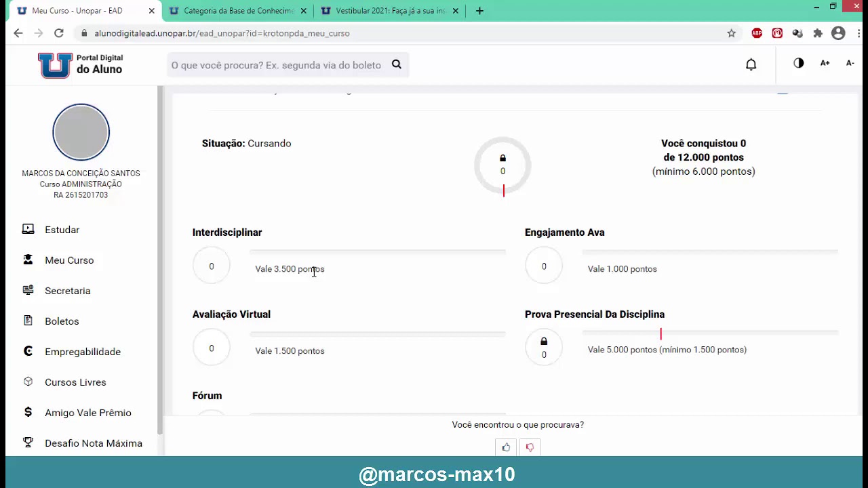Viewport: 868px width, 488px height.
Task: Increase font size with A+ button
Action: pyautogui.click(x=825, y=63)
